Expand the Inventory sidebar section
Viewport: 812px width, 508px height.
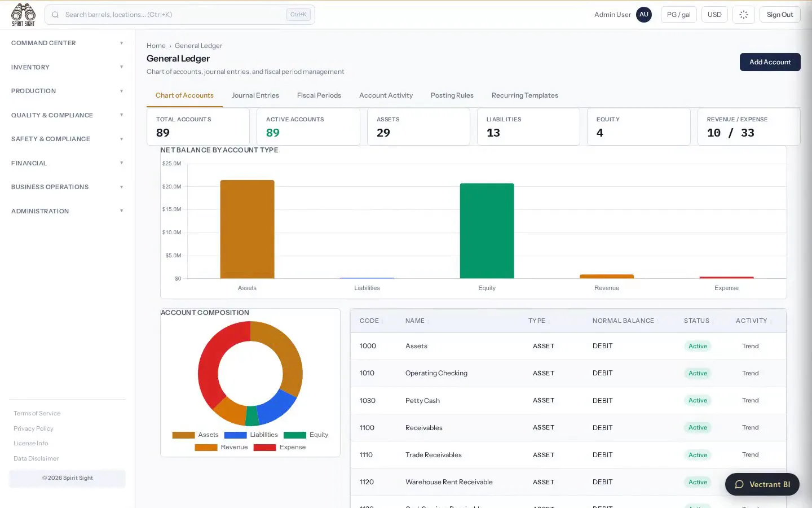(67, 67)
